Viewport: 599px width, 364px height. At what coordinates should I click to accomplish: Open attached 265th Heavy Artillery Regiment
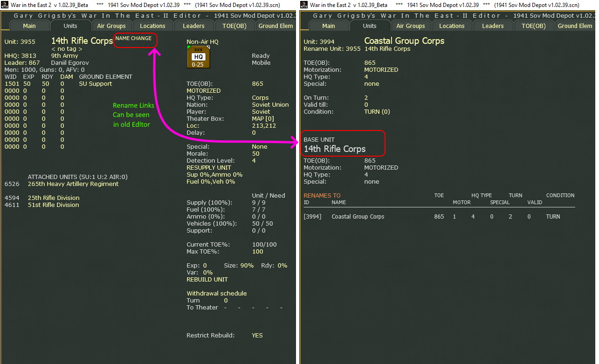pyautogui.click(x=73, y=184)
